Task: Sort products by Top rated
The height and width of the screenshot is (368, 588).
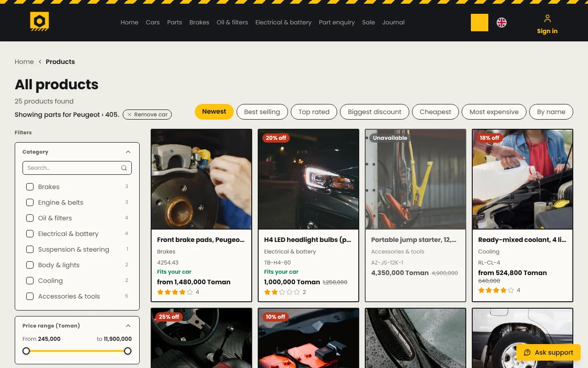Action: coord(314,112)
